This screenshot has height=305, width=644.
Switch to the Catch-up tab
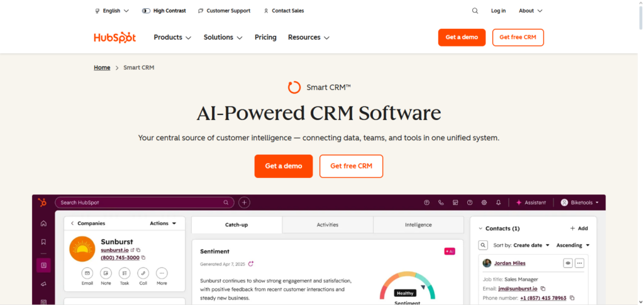[236, 225]
